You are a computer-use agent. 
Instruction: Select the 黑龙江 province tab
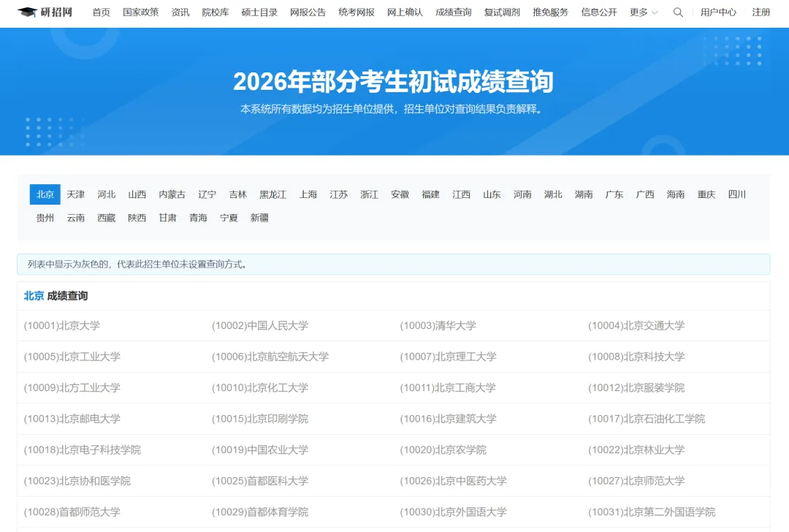(272, 194)
